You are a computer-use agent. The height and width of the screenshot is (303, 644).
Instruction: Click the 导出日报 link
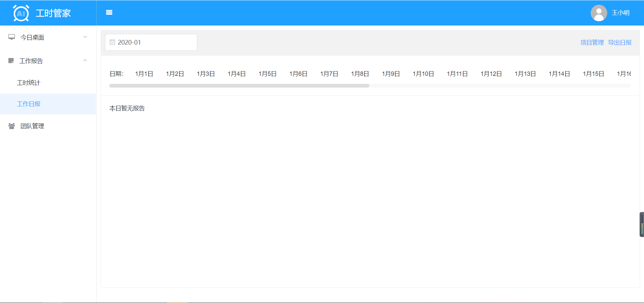coord(620,43)
